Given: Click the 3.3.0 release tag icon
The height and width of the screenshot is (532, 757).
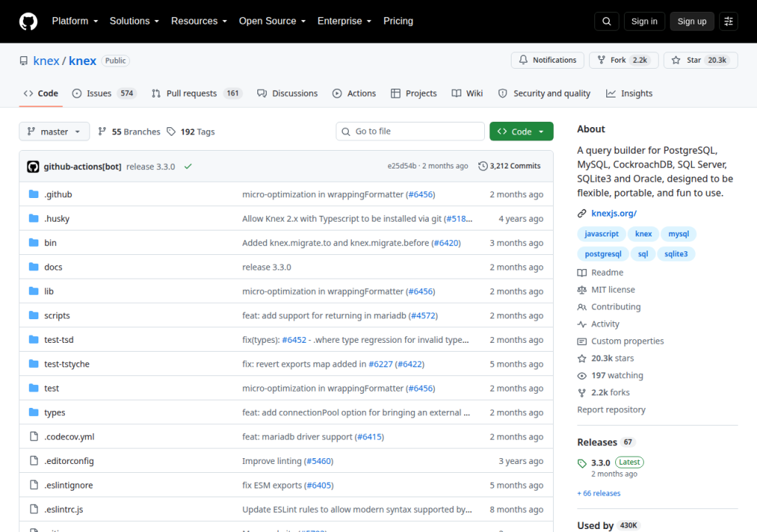Looking at the screenshot, I should coord(583,463).
